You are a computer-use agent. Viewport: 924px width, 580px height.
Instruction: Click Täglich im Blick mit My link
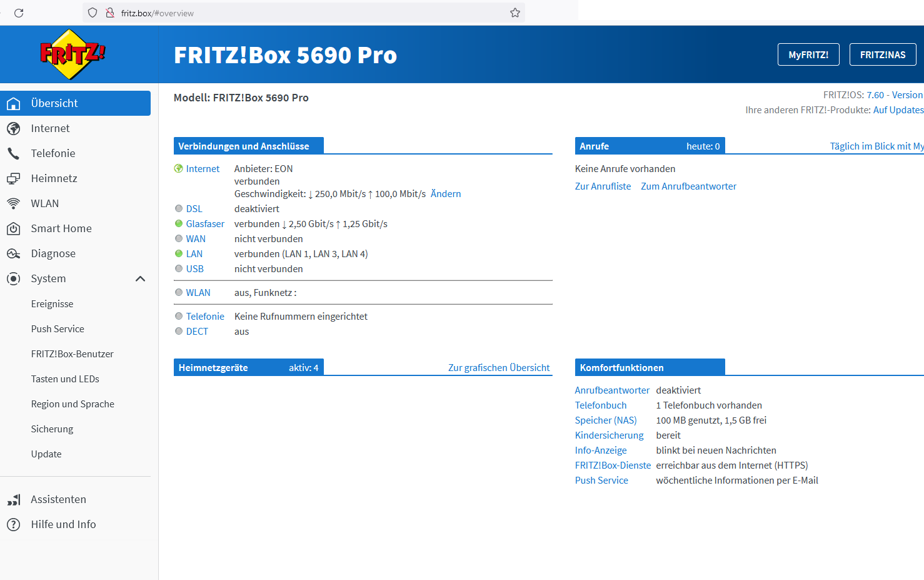coord(877,146)
